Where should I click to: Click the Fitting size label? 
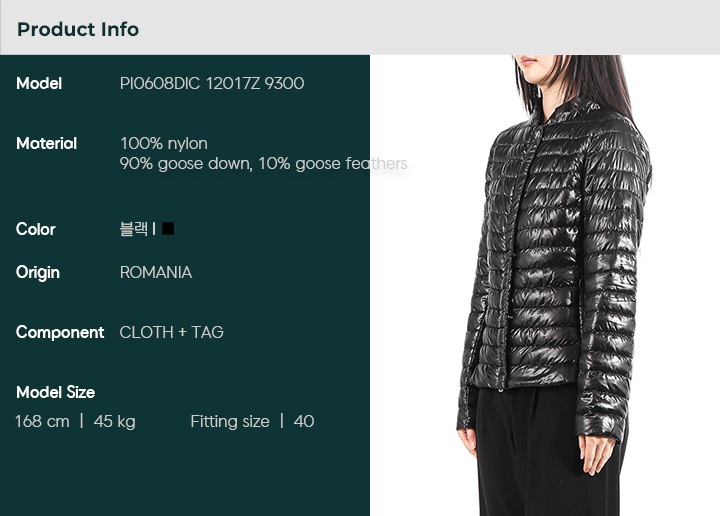(x=230, y=421)
